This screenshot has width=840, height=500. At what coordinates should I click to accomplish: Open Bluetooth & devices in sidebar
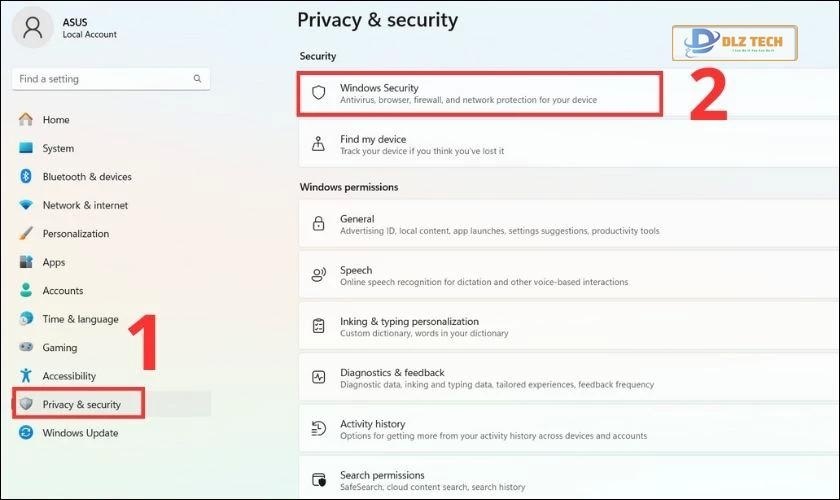(86, 177)
